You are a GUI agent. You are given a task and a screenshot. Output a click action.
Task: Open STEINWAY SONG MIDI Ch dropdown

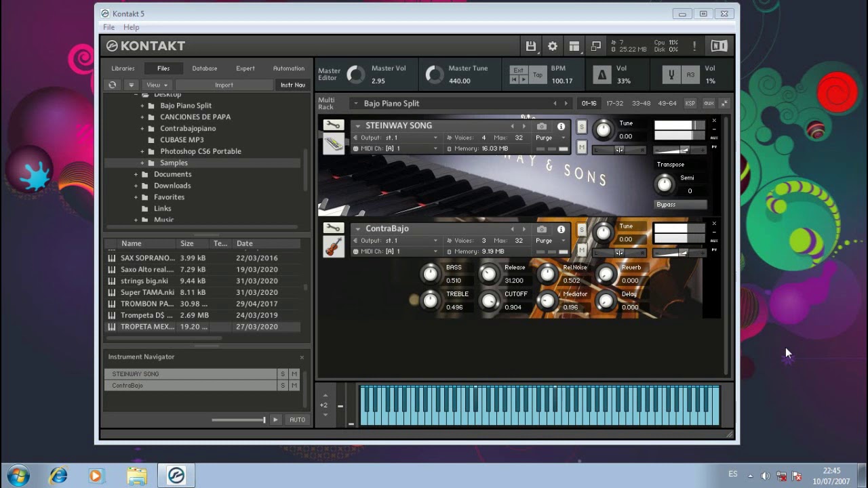tap(397, 148)
